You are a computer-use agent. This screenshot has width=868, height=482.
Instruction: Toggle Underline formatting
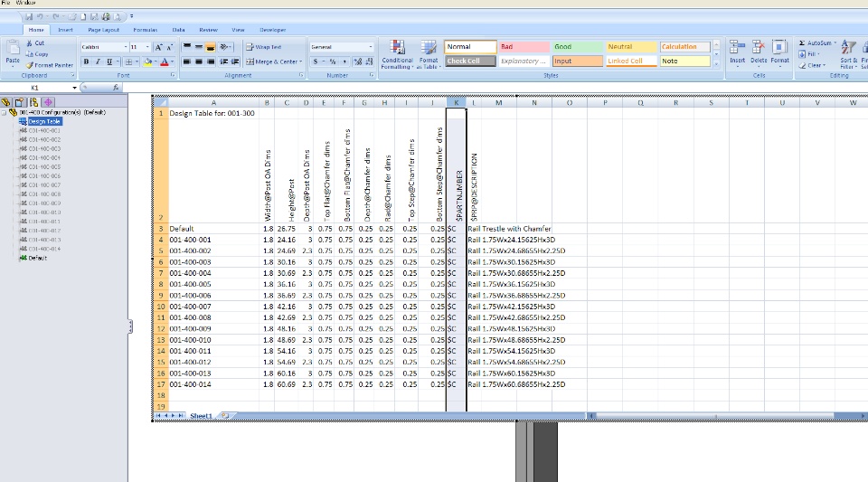(109, 62)
